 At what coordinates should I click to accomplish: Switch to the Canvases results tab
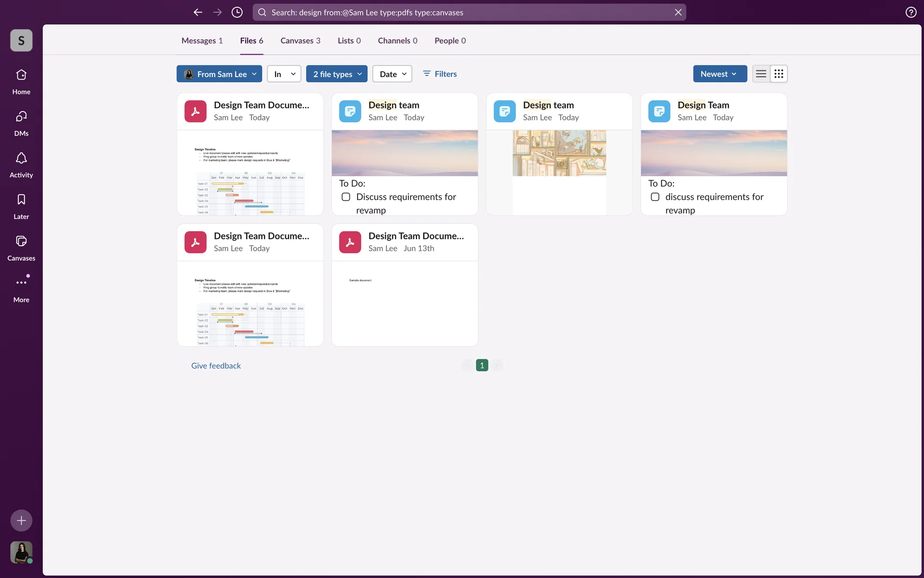(x=300, y=40)
